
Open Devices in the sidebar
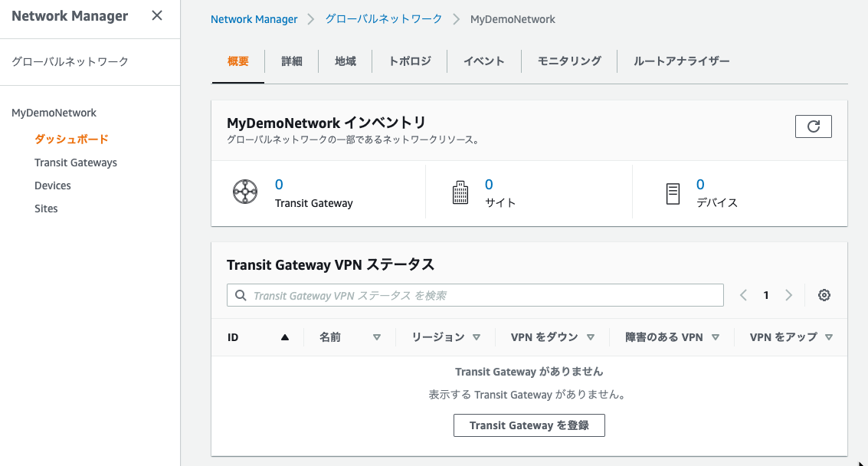[53, 185]
